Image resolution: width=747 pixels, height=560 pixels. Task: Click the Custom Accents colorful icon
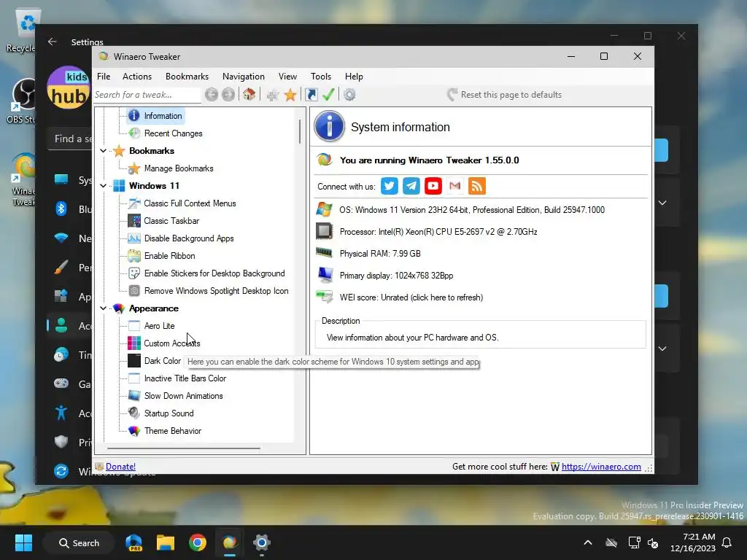pos(134,343)
